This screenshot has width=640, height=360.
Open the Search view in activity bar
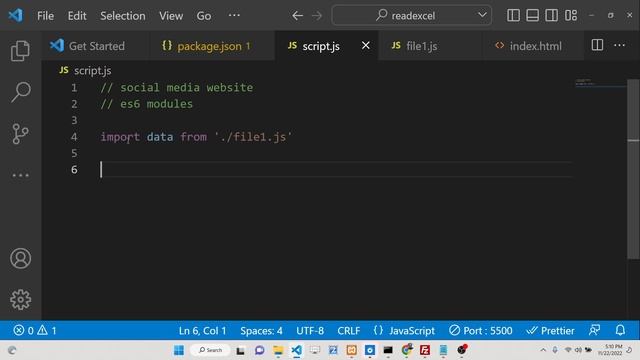click(20, 92)
